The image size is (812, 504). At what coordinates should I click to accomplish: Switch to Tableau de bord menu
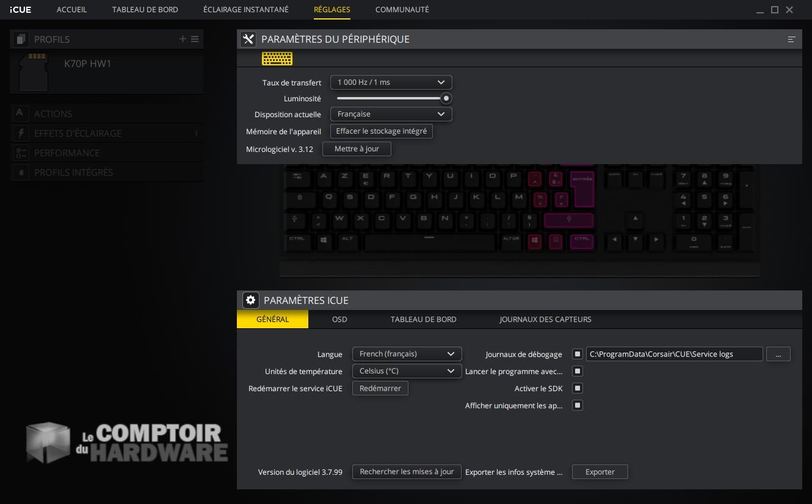click(x=145, y=10)
